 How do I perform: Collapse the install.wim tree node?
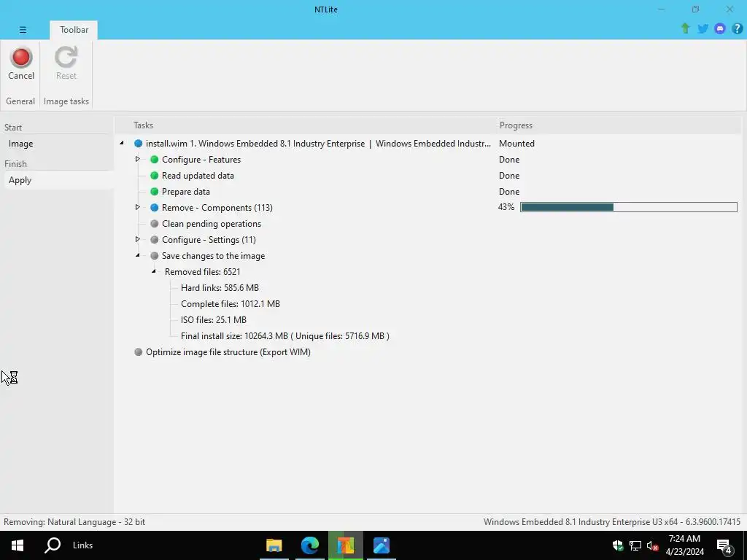[122, 143]
